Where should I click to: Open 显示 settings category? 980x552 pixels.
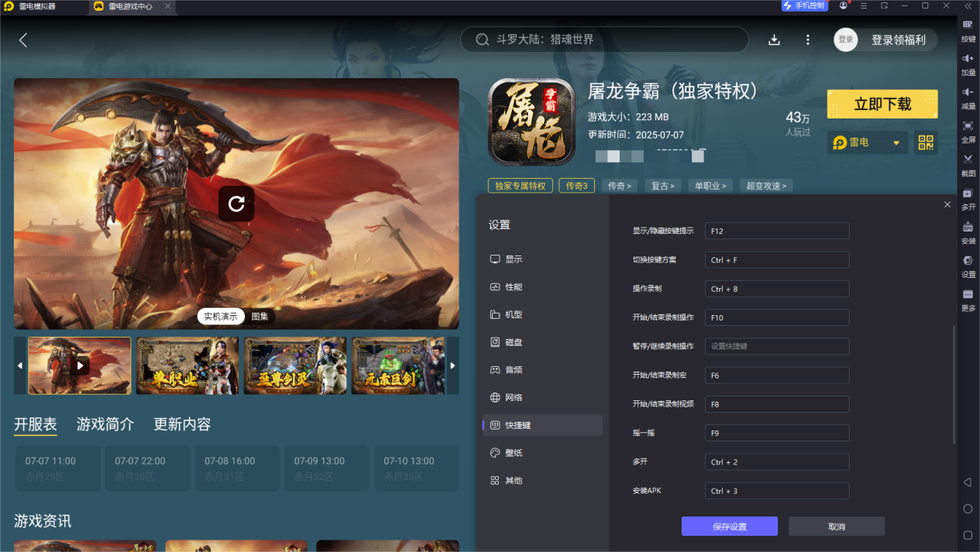[x=542, y=259]
